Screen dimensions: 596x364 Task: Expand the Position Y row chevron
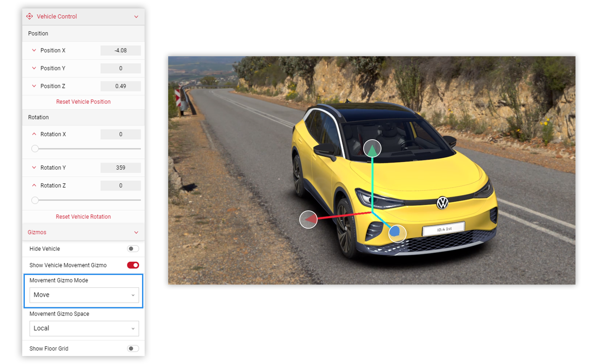click(x=34, y=68)
